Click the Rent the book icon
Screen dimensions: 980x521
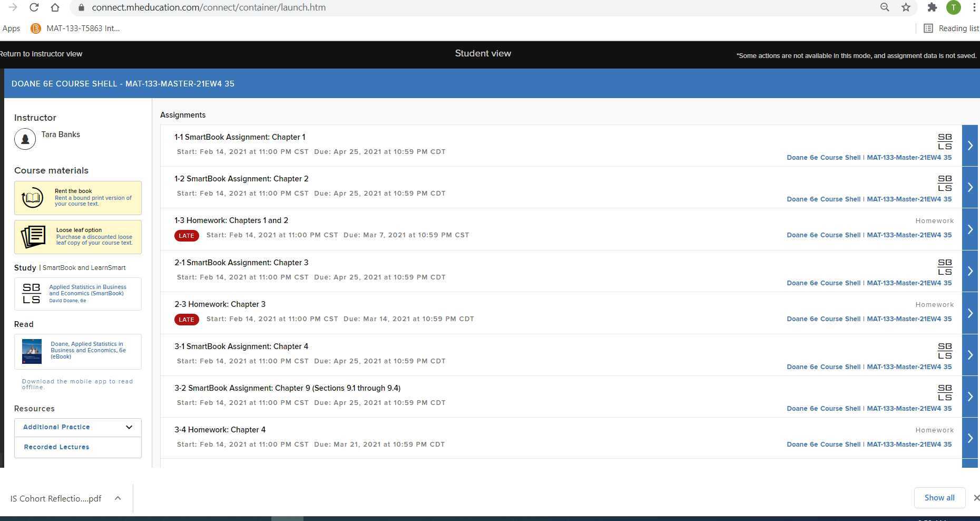pyautogui.click(x=32, y=198)
